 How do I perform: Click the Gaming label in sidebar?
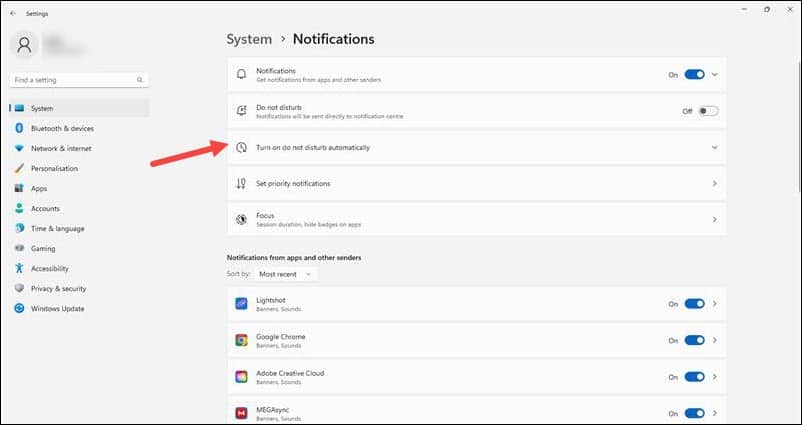[x=43, y=249]
